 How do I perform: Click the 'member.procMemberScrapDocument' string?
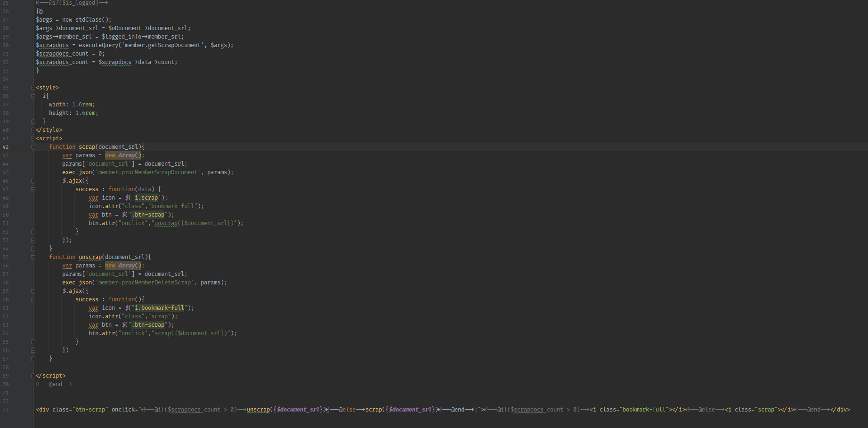pyautogui.click(x=148, y=172)
